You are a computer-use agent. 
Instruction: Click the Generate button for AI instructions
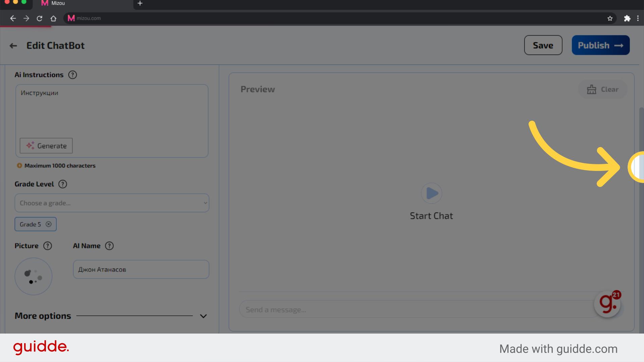[x=46, y=145]
